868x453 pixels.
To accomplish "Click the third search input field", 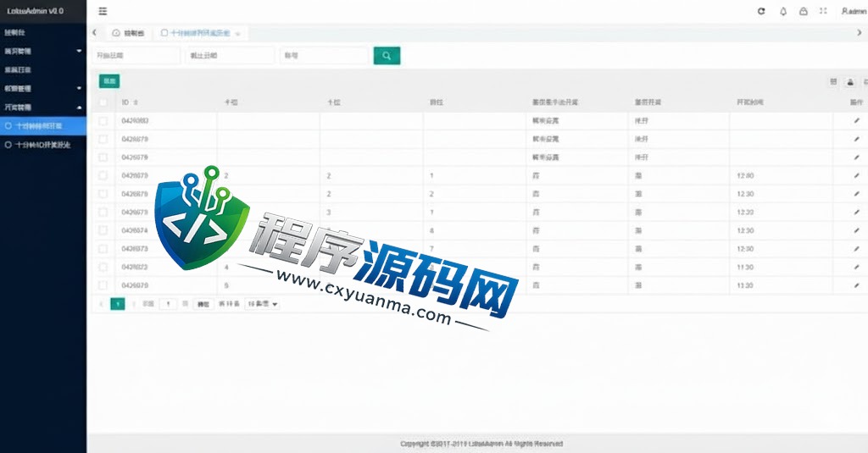I will [324, 55].
